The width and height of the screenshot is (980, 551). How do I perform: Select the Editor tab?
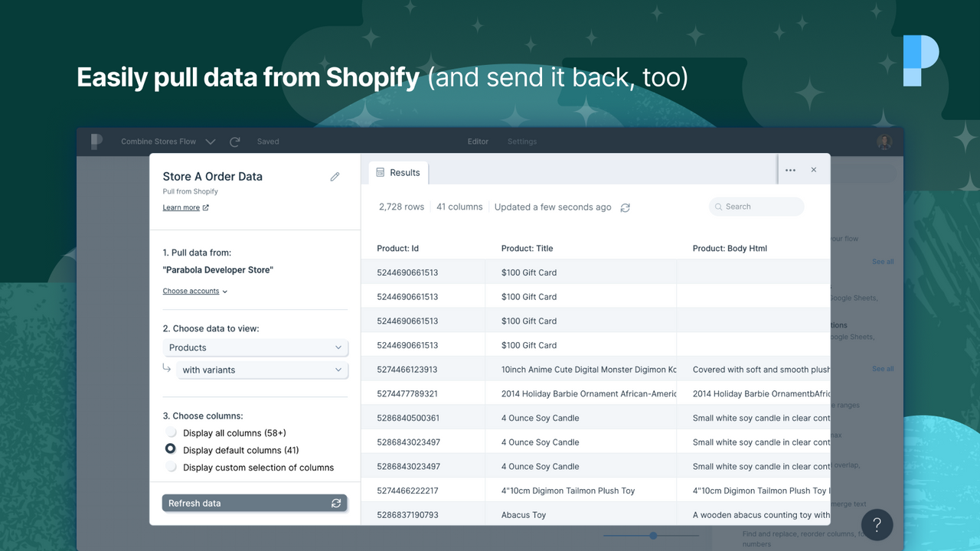click(477, 141)
